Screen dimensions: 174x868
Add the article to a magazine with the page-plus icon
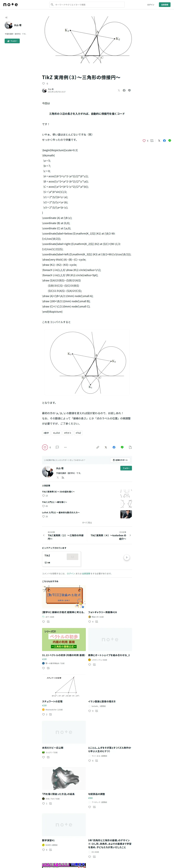tap(130, 447)
